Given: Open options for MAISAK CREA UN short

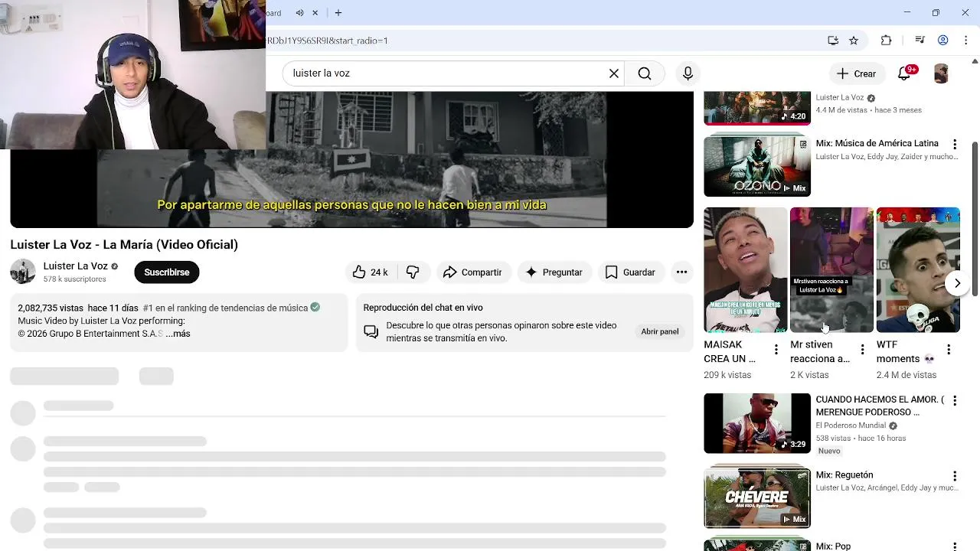Looking at the screenshot, I should pos(776,350).
